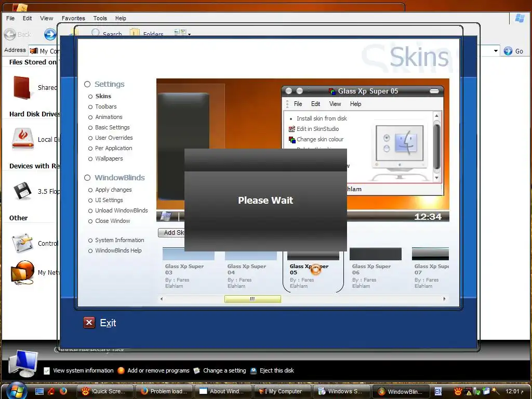Open Skins settings page

[103, 96]
